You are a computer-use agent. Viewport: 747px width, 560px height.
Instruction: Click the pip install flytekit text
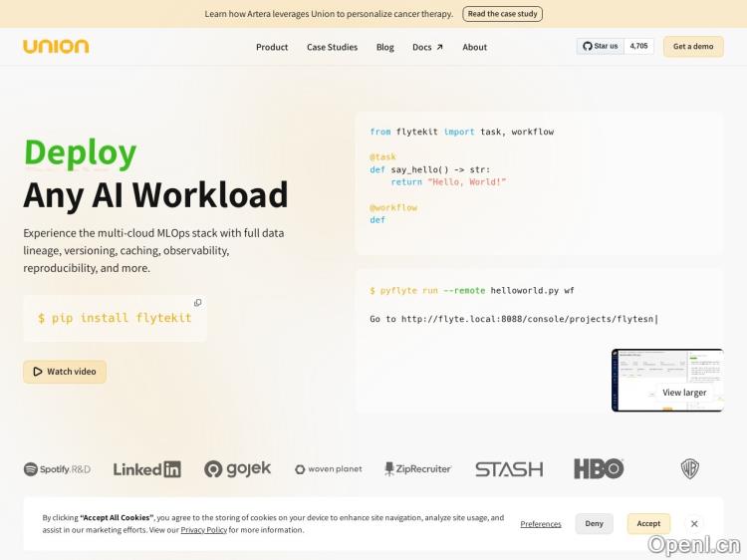115,318
